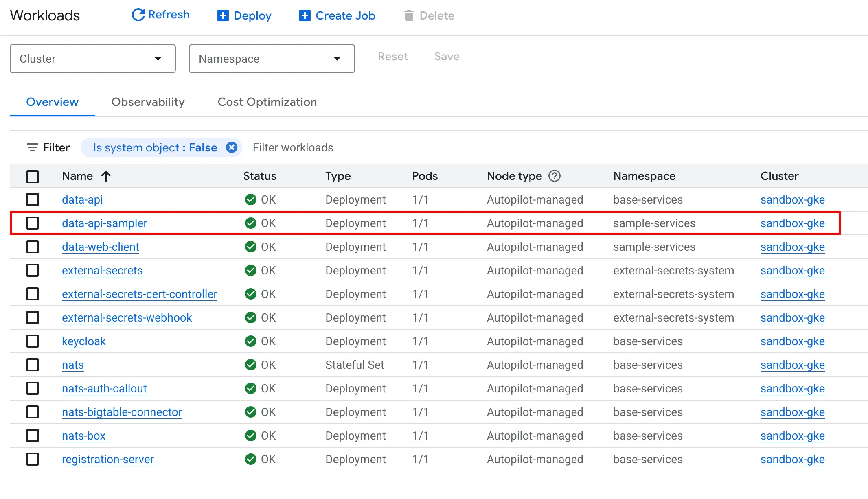Click the Type column header
Image resolution: width=868 pixels, height=499 pixels.
[x=338, y=176]
